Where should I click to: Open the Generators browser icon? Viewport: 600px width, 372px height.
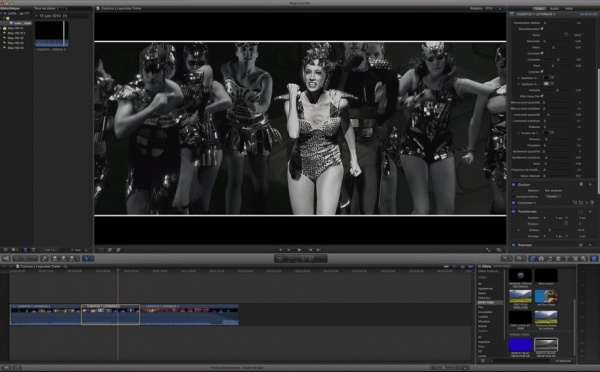tap(575, 259)
